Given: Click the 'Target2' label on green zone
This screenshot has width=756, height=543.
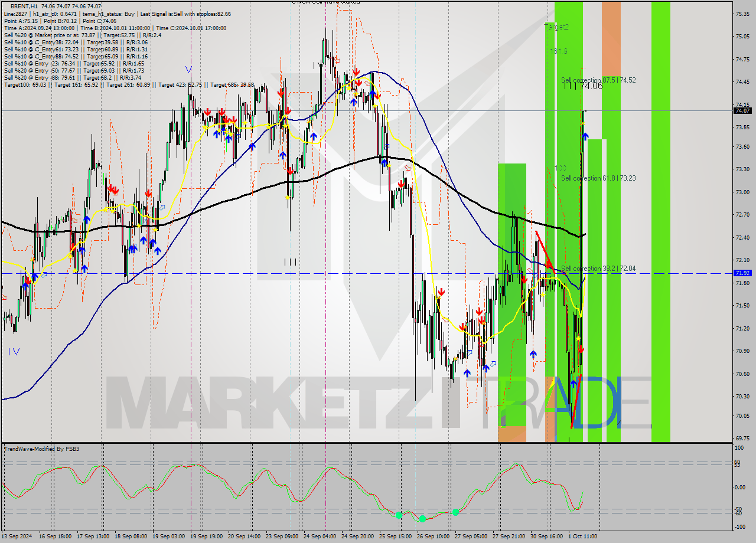Looking at the screenshot, I should click(x=556, y=27).
